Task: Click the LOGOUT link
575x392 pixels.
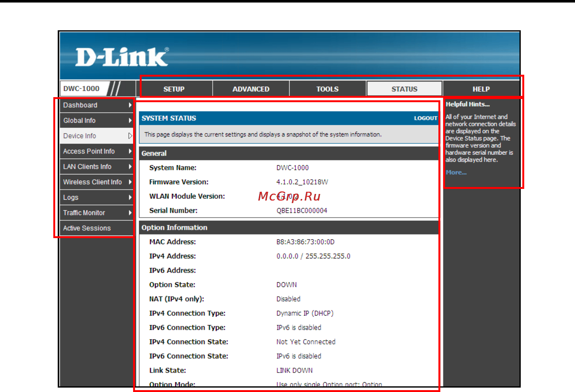Action: tap(425, 118)
